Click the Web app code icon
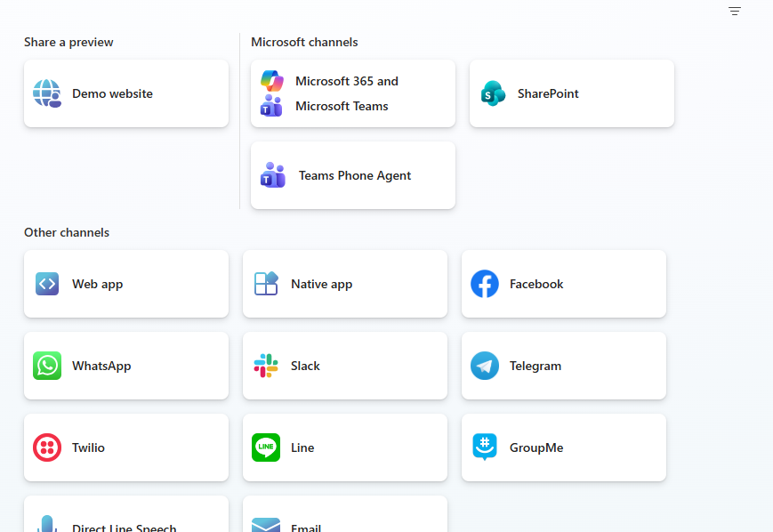The width and height of the screenshot is (773, 532). pos(47,284)
